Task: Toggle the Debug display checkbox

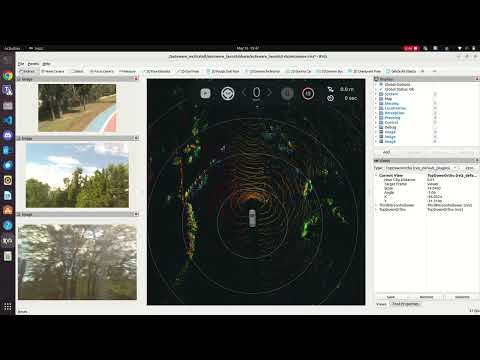Action: pyautogui.click(x=435, y=127)
